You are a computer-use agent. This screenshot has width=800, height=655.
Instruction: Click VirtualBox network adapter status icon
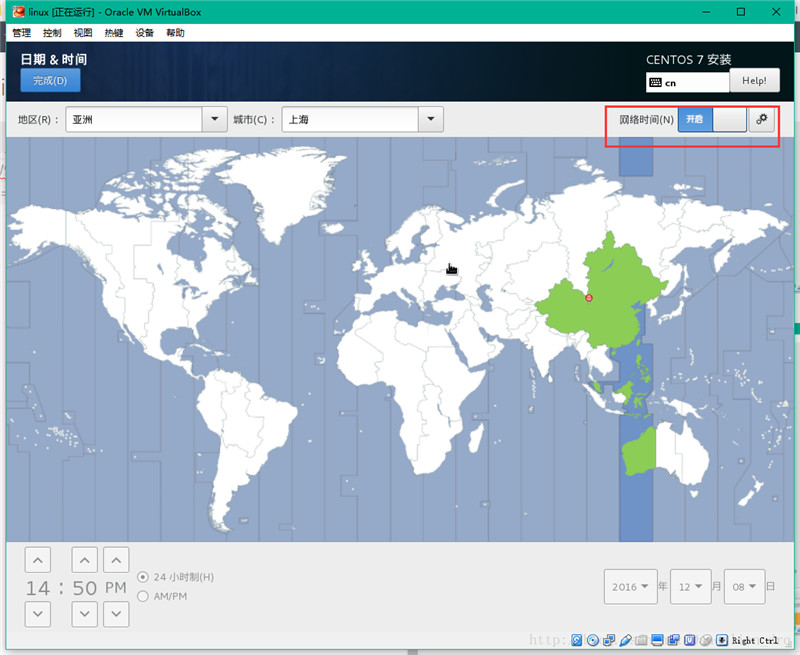pyautogui.click(x=609, y=640)
